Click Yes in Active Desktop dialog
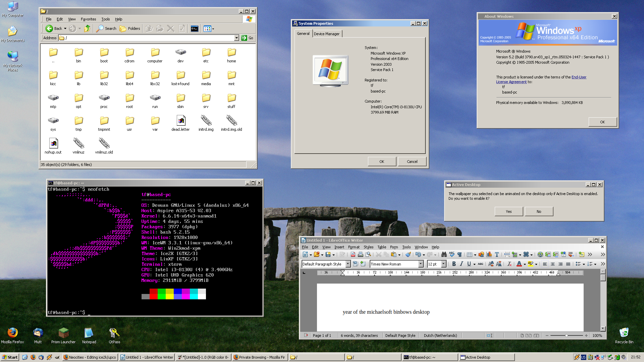This screenshot has height=362, width=644. (508, 212)
